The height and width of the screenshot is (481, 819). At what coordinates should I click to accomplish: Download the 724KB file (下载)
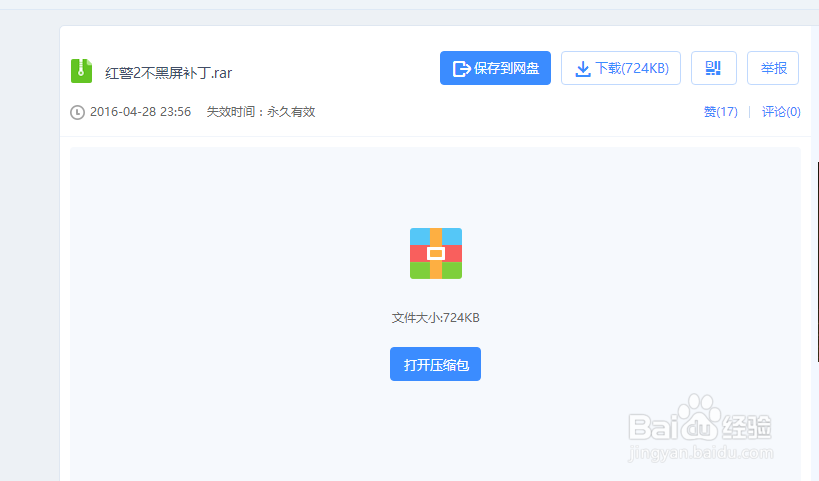pos(621,68)
